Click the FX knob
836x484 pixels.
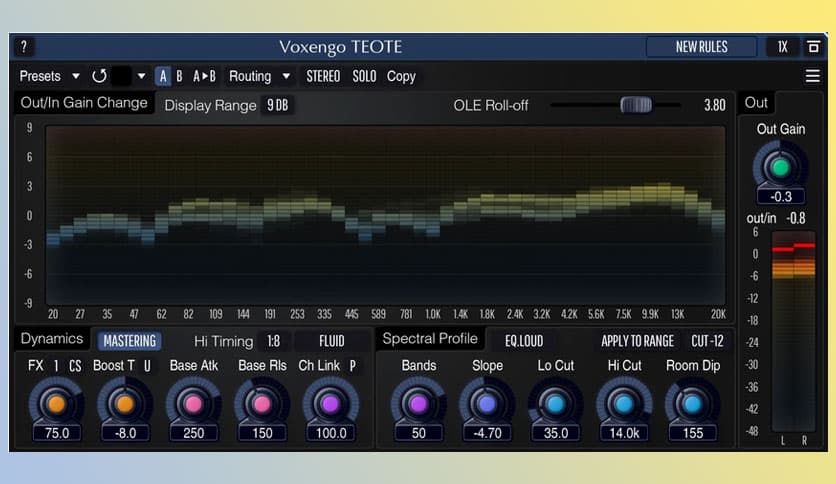[x=57, y=404]
